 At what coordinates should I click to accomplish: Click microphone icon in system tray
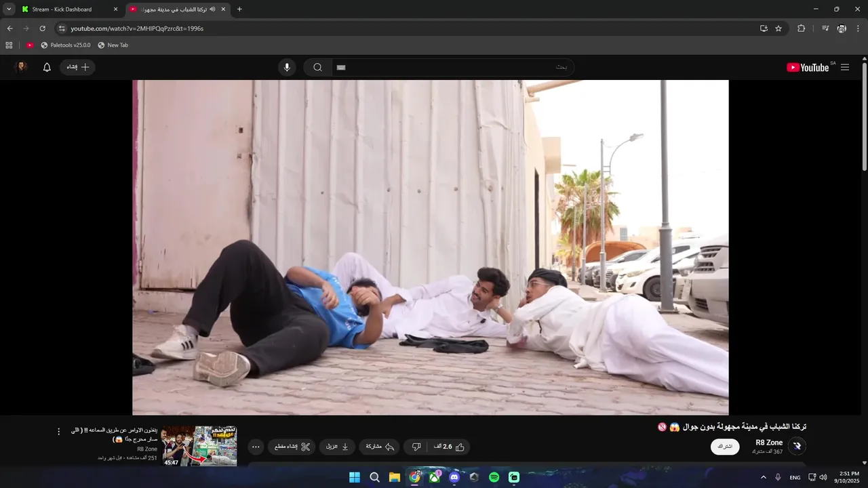[x=778, y=477]
